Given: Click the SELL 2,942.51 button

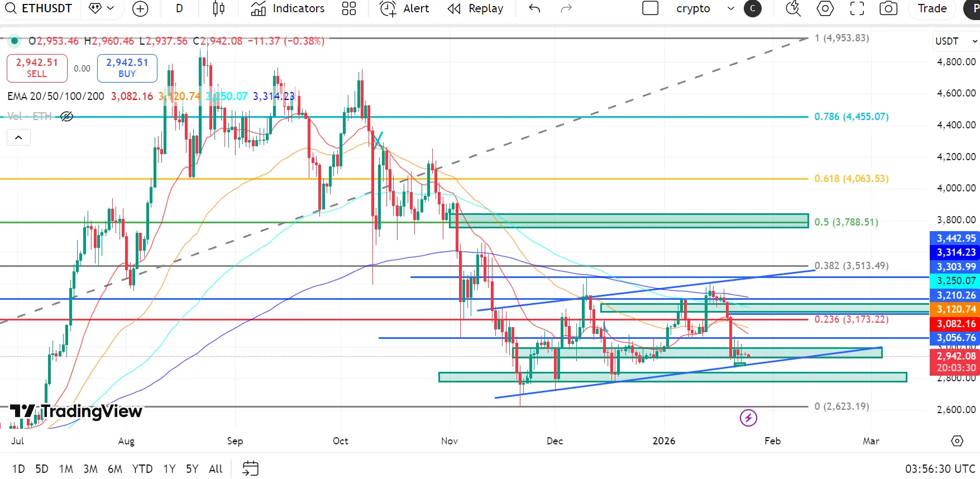Looking at the screenshot, I should [x=37, y=68].
